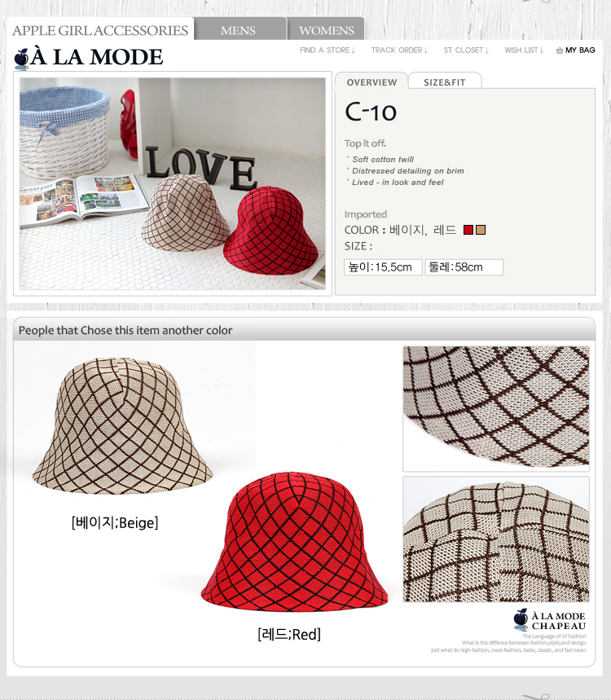Expand the TRACK ORDER dropdown

399,51
